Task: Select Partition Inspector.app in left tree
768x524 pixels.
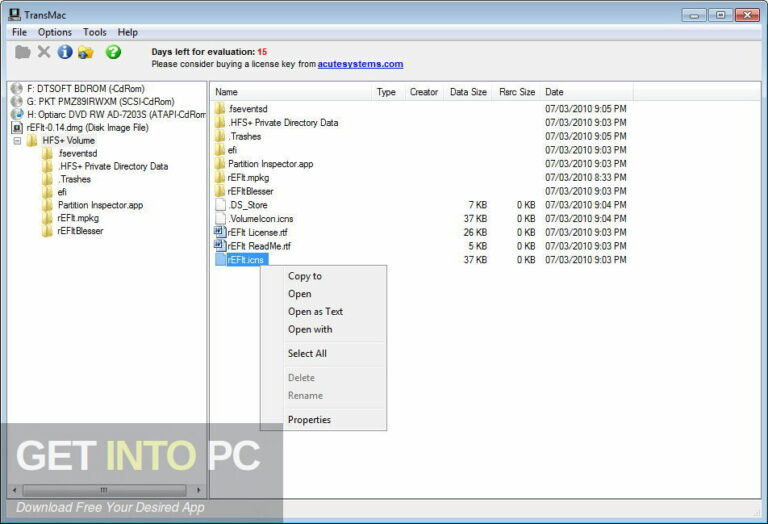Action: pos(100,205)
